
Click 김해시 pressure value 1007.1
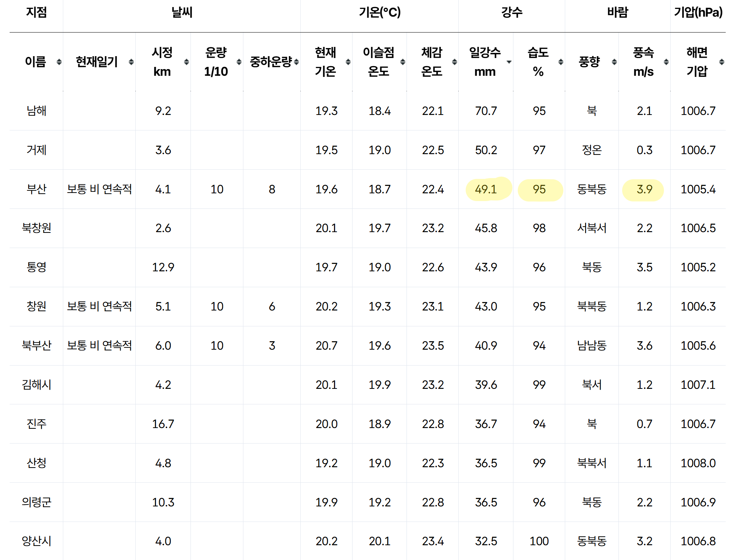pos(698,385)
